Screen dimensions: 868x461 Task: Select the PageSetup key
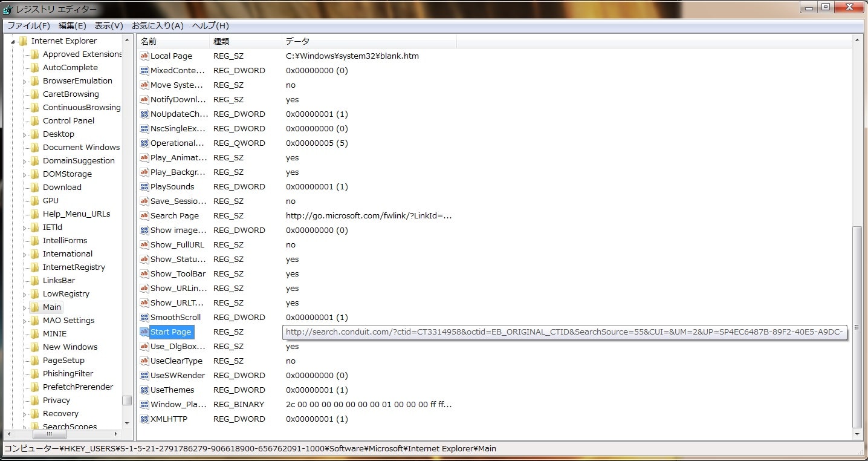point(63,360)
